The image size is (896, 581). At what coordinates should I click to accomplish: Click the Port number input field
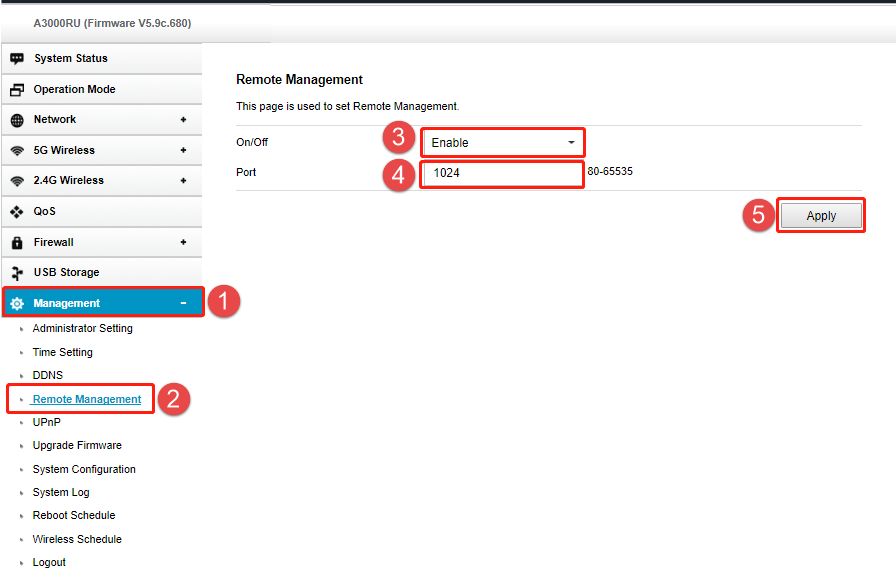(x=501, y=174)
